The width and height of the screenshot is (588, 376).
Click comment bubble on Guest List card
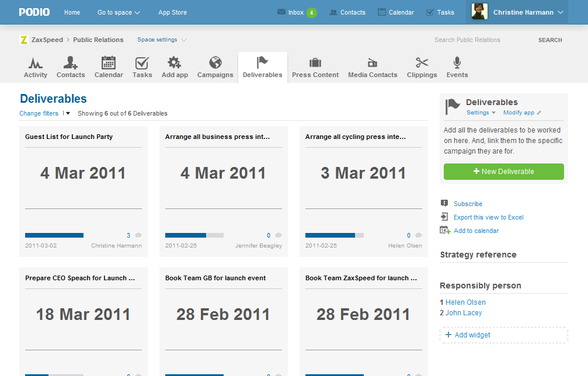pyautogui.click(x=138, y=235)
